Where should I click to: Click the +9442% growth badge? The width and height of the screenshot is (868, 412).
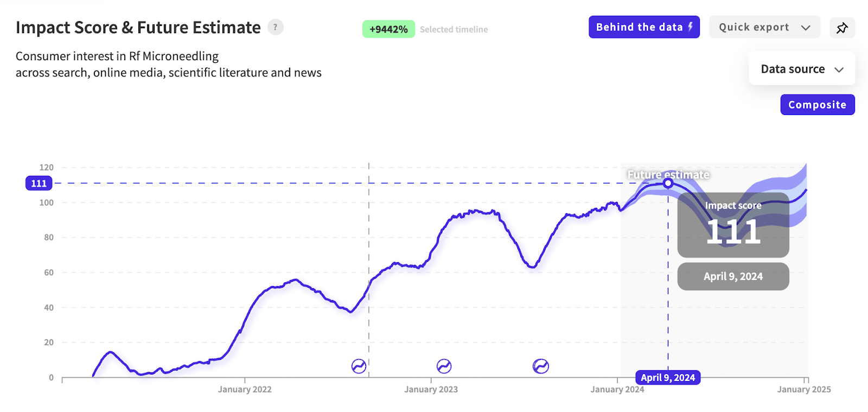388,29
